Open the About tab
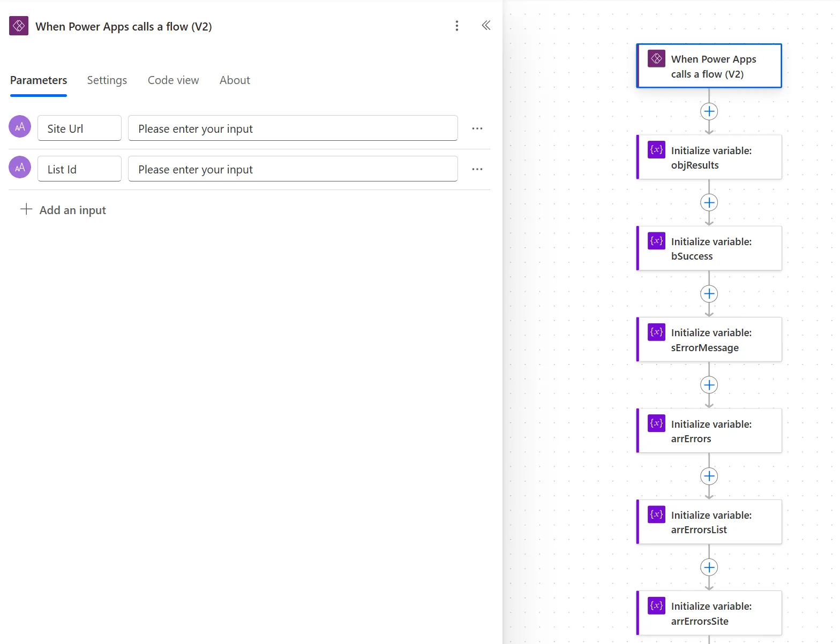The height and width of the screenshot is (644, 840). (235, 80)
